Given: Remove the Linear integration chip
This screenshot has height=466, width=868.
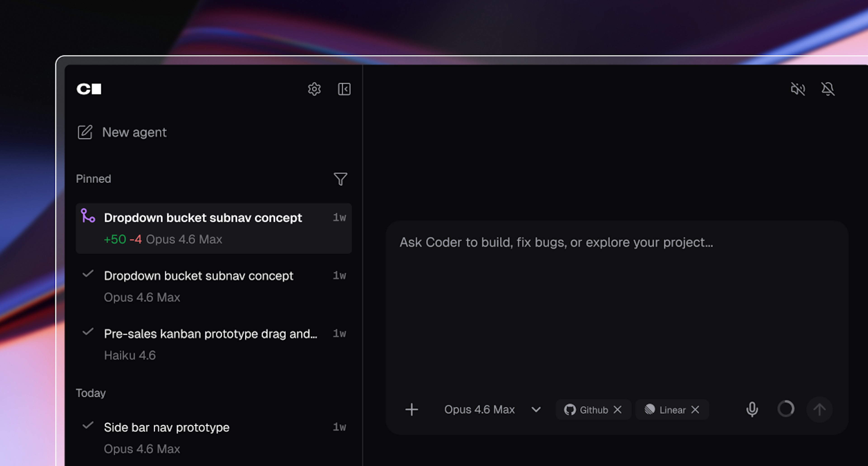Looking at the screenshot, I should tap(695, 410).
